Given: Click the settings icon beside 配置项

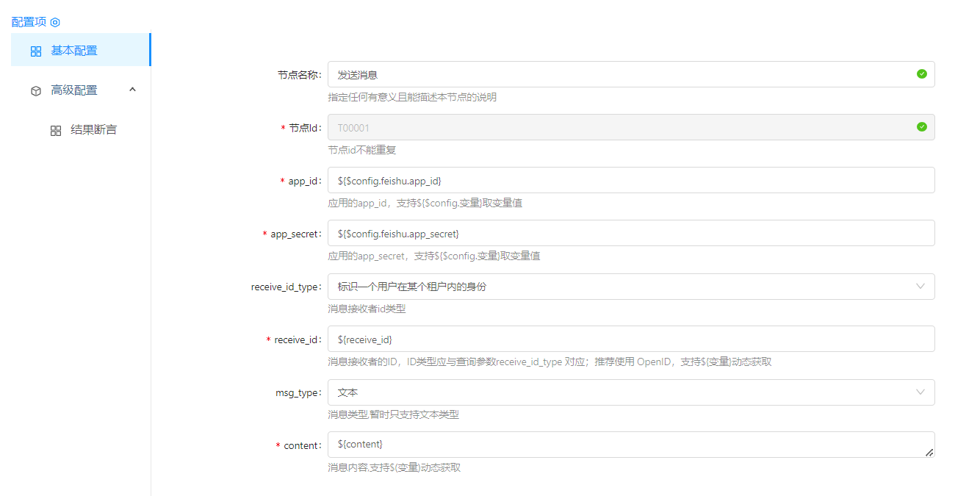Looking at the screenshot, I should [x=55, y=22].
